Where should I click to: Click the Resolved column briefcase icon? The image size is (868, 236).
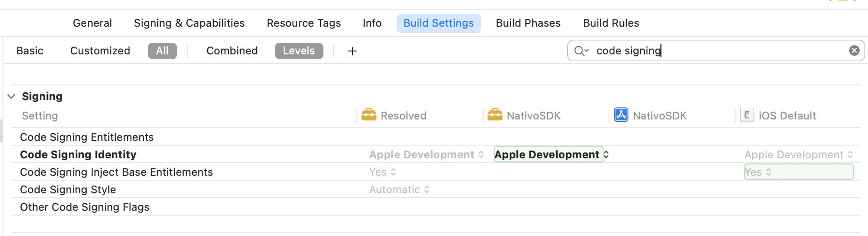tap(369, 115)
